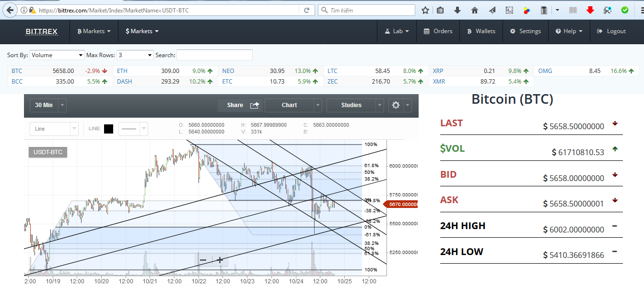644x292 pixels.
Task: Click the 24H HIGH value $6002.00000000
Action: (x=574, y=230)
